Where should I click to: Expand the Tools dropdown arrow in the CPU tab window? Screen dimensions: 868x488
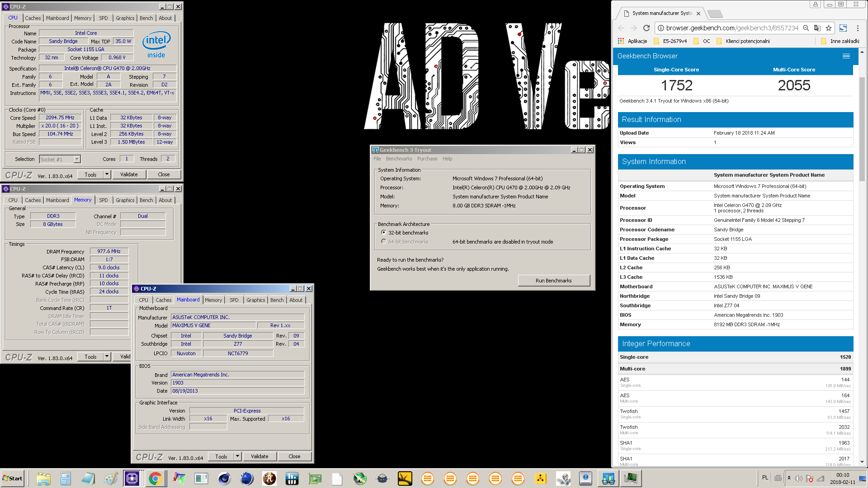[x=107, y=174]
